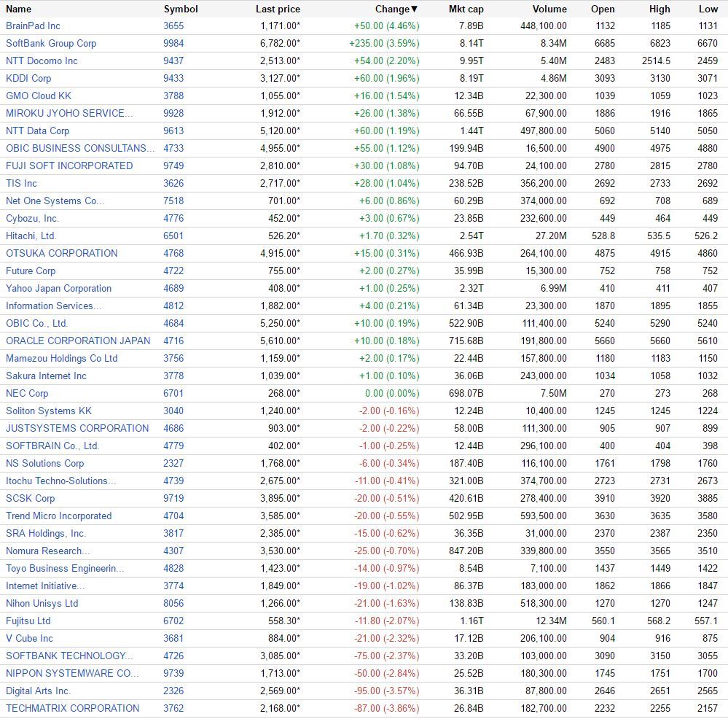Open OTSUKA CORPORATION link
The image size is (728, 719).
[62, 254]
